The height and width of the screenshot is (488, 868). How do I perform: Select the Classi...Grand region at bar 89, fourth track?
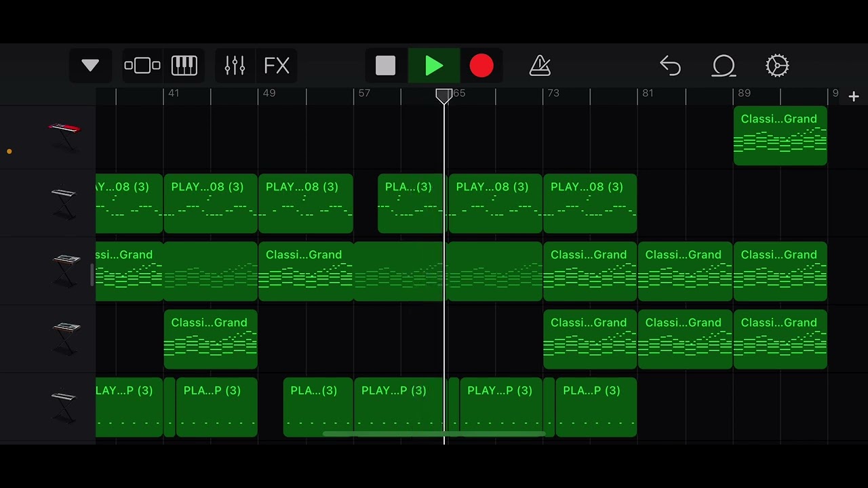click(x=781, y=339)
